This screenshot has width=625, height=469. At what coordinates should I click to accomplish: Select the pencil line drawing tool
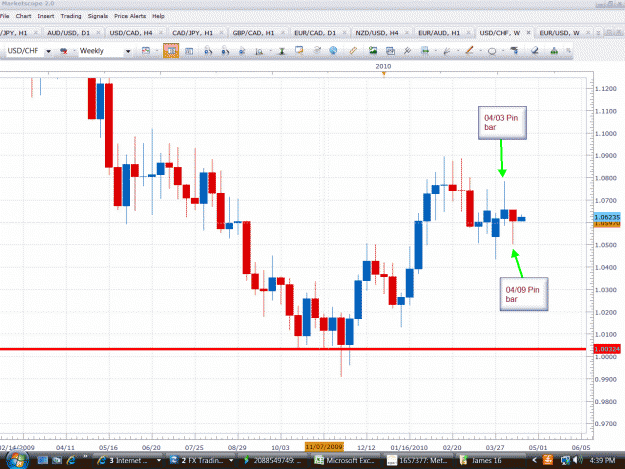coord(469,51)
